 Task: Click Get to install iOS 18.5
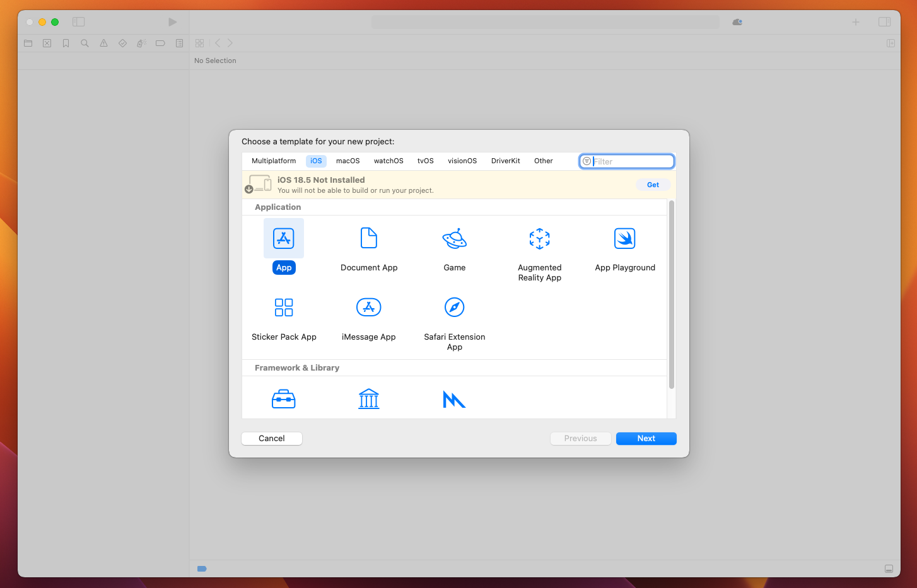pos(653,185)
